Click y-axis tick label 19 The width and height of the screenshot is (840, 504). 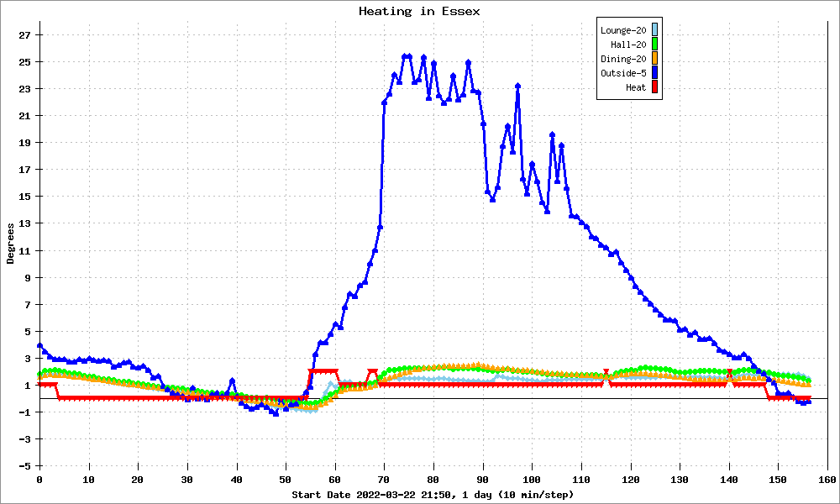24,143
